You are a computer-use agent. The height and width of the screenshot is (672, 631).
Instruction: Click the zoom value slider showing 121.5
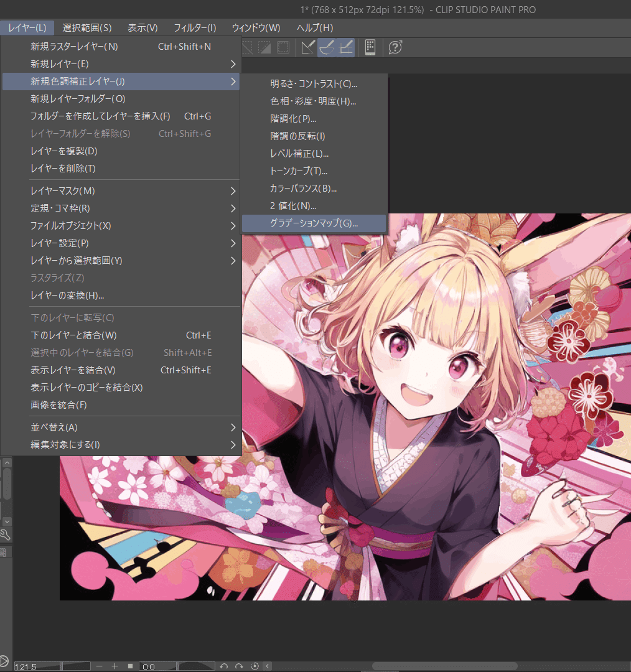pos(52,666)
